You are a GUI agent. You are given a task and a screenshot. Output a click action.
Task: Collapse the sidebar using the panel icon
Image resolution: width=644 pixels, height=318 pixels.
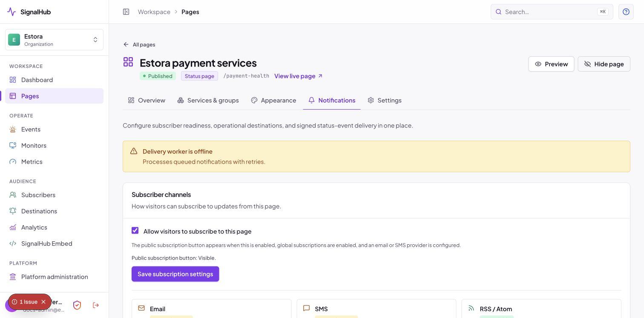click(x=126, y=12)
